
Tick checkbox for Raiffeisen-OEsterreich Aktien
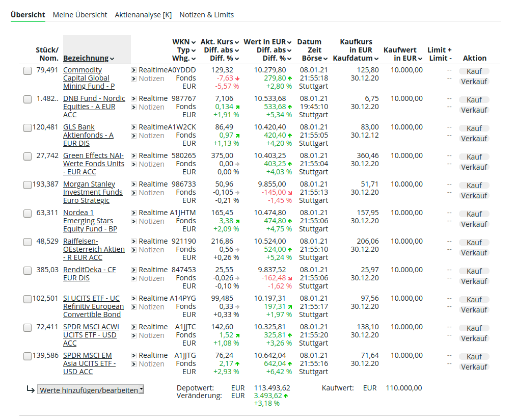click(x=28, y=242)
